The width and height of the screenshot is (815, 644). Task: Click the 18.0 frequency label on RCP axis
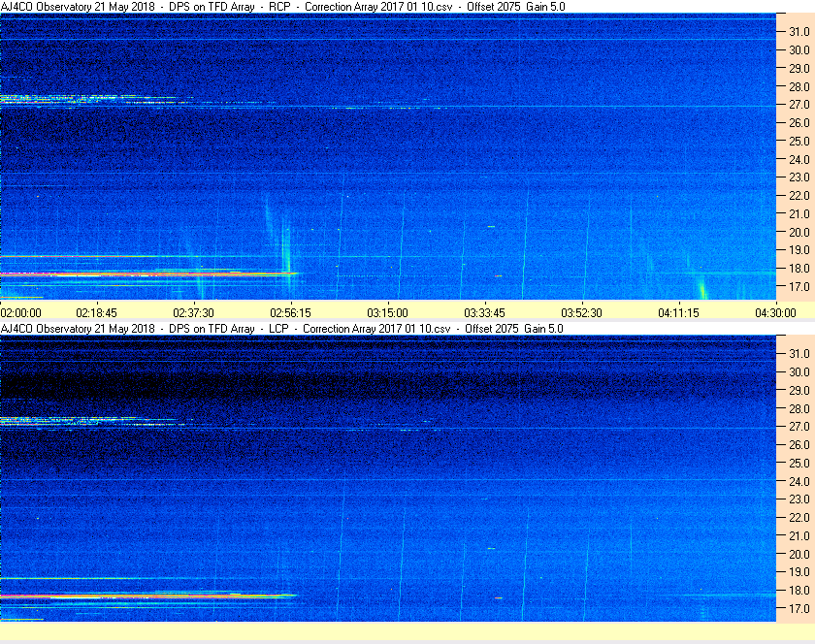pyautogui.click(x=799, y=269)
